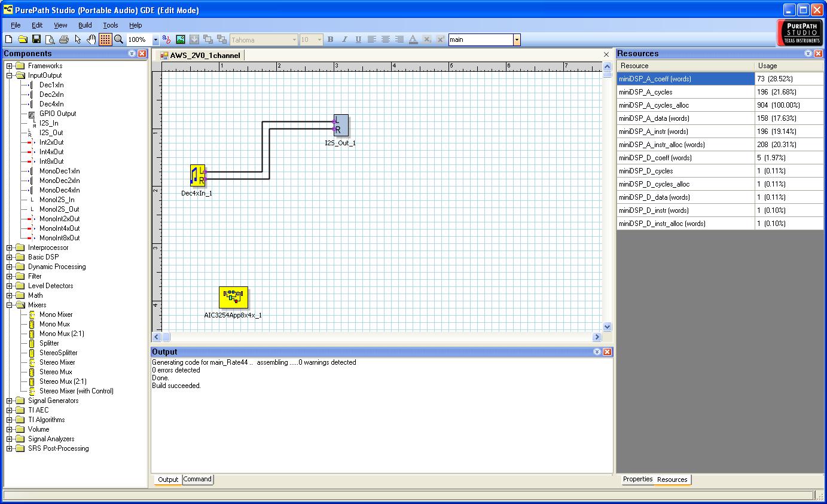This screenshot has height=504, width=827.
Task: Switch to AWS_2V0_1channel document tab
Action: 201,56
